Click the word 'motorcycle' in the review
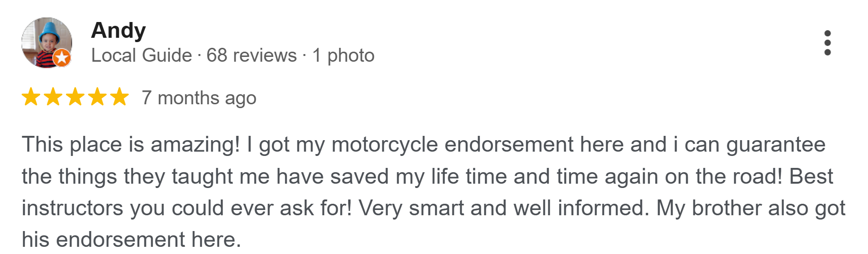 click(x=385, y=144)
